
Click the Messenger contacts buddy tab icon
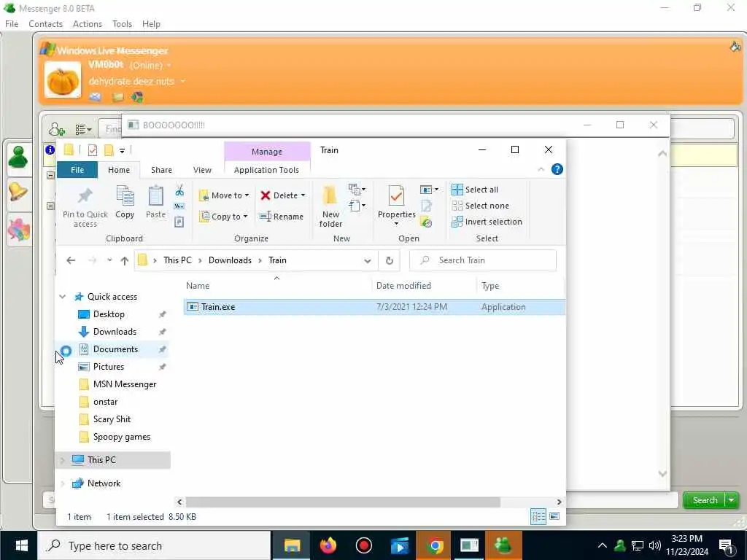pos(18,158)
